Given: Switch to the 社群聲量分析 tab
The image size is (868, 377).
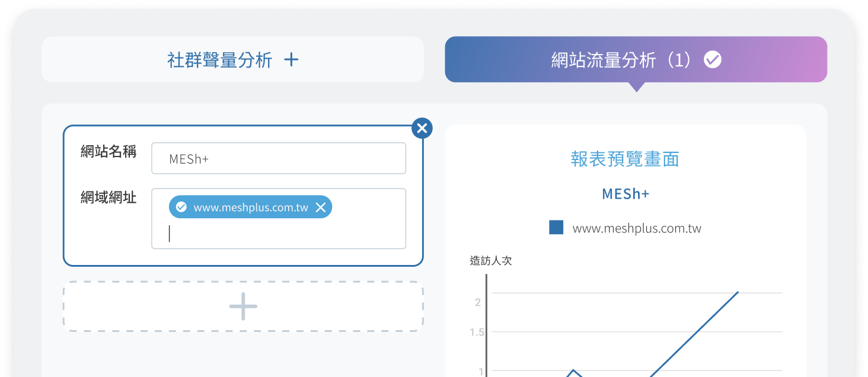Looking at the screenshot, I should pyautogui.click(x=219, y=60).
